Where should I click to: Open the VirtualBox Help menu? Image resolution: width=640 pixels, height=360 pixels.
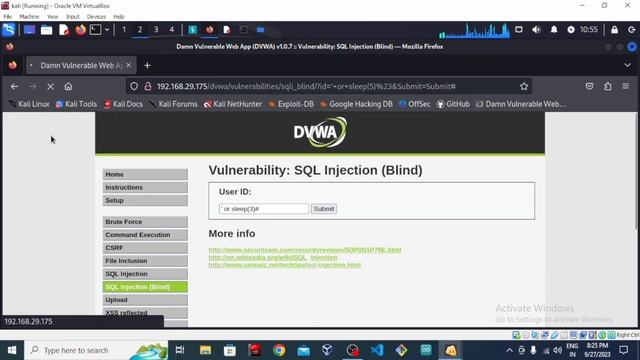[x=119, y=17]
